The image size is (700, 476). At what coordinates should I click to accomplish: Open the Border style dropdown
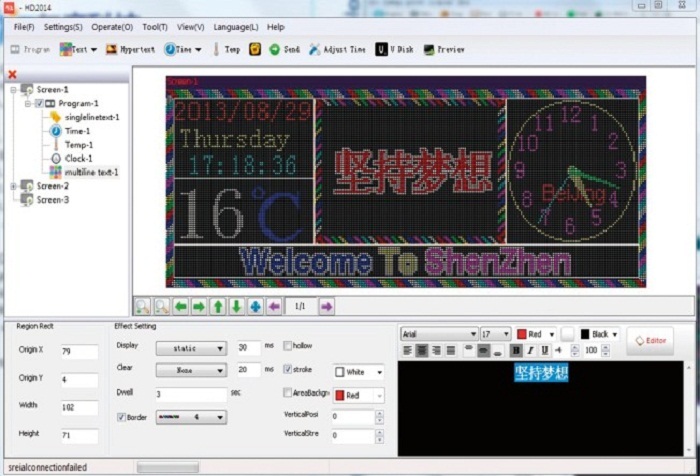(x=191, y=417)
